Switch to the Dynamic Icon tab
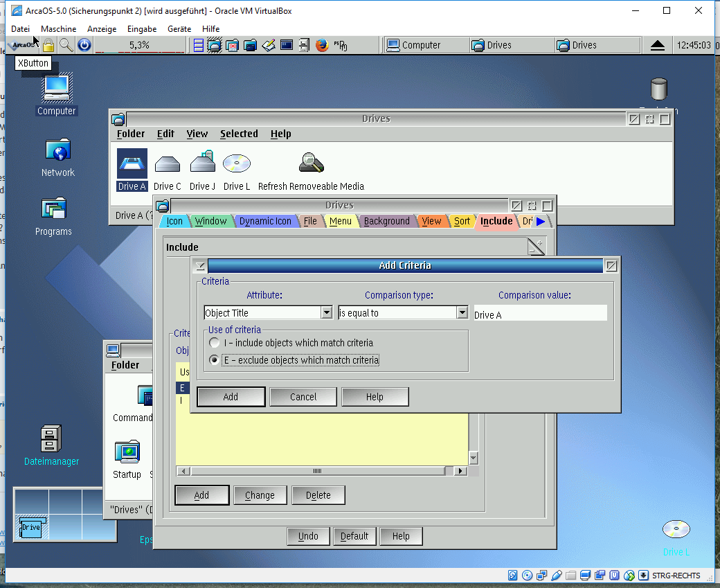Image resolution: width=720 pixels, height=588 pixels. click(265, 222)
